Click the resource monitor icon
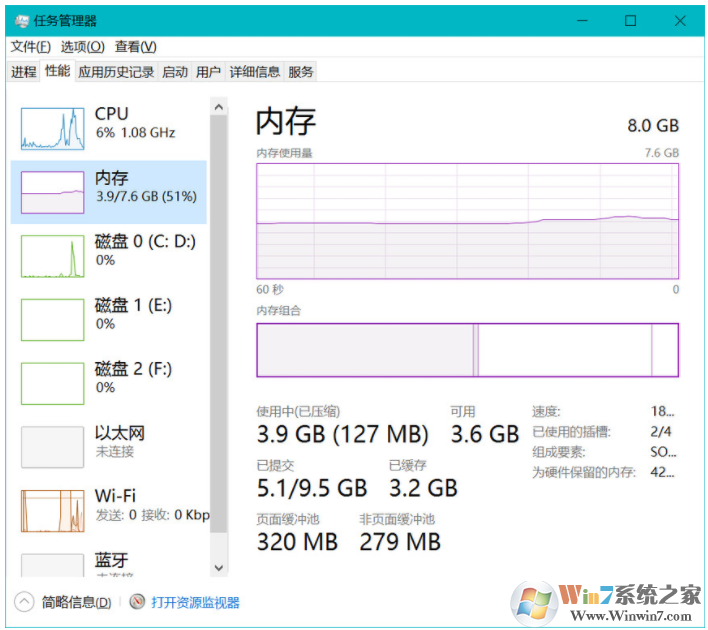The image size is (708, 630). click(x=138, y=602)
